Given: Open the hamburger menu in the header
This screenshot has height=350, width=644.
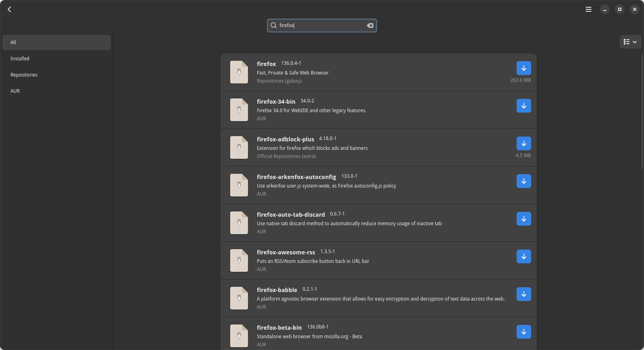Looking at the screenshot, I should click(589, 9).
